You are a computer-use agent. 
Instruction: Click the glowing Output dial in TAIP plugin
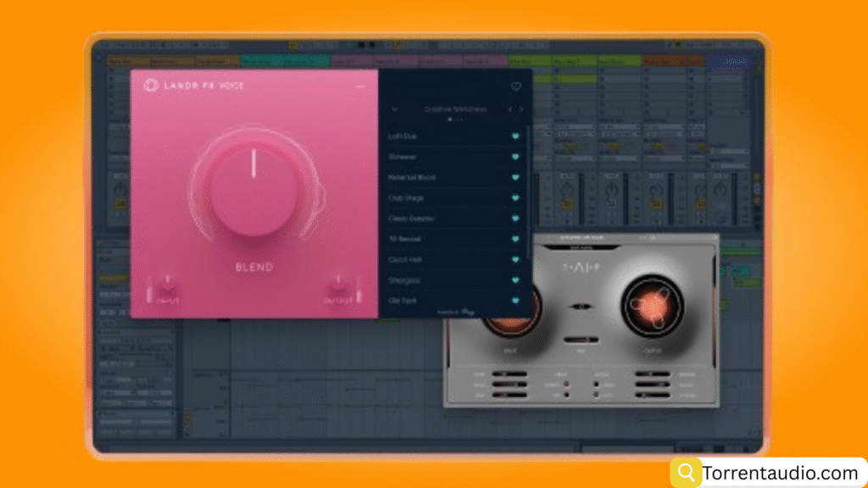tap(652, 306)
